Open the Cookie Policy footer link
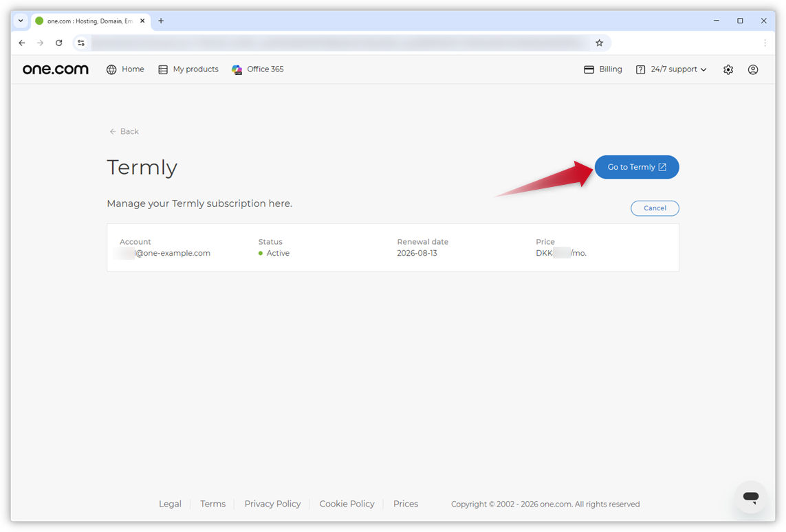The height and width of the screenshot is (532, 786). pyautogui.click(x=347, y=504)
